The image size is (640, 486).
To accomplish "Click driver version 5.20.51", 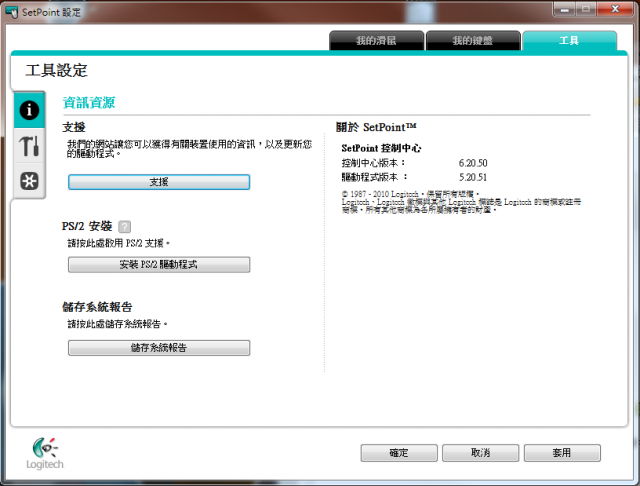I will tap(473, 178).
